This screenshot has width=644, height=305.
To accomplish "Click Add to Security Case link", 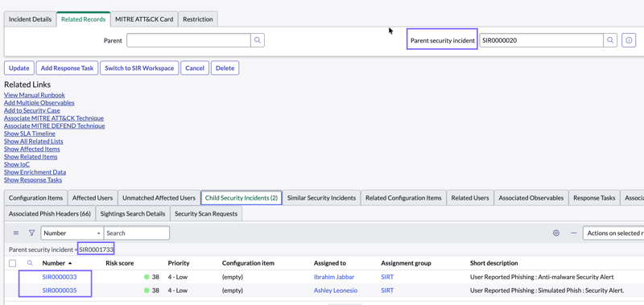I will pyautogui.click(x=32, y=110).
